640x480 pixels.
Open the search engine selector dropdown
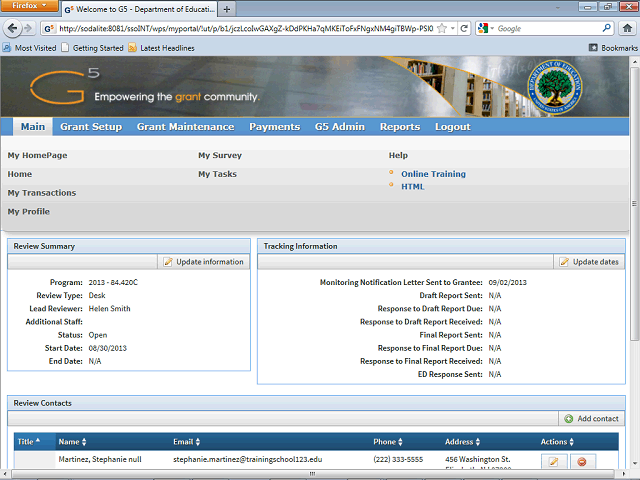[486, 28]
